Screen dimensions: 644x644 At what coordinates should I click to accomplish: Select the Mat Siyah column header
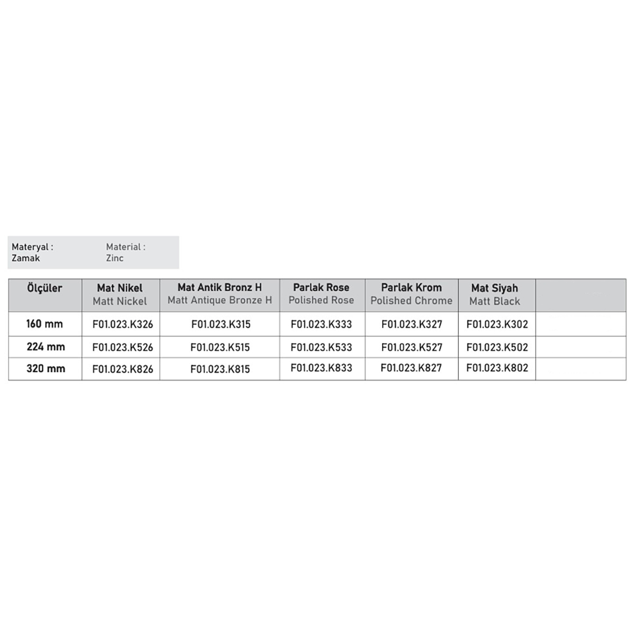coord(494,294)
